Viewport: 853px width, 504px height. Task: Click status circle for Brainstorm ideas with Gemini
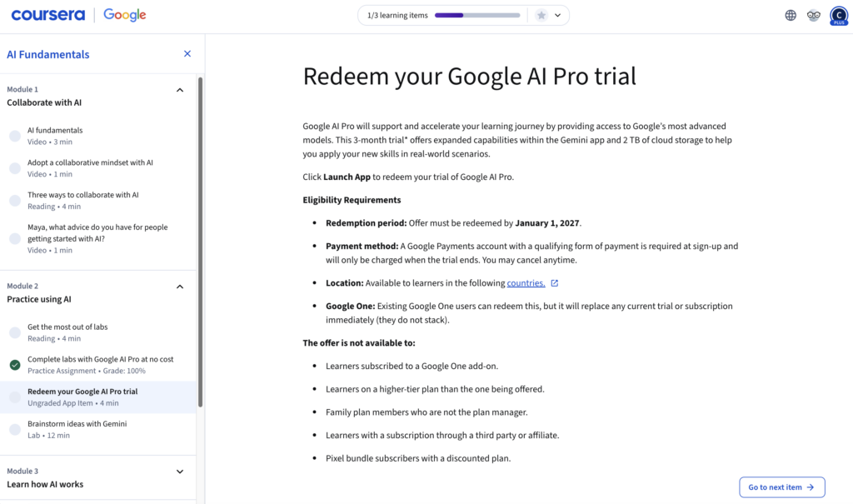pyautogui.click(x=15, y=429)
